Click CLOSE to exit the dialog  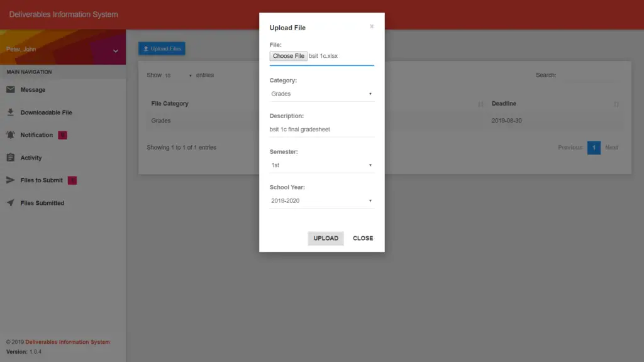(x=362, y=238)
